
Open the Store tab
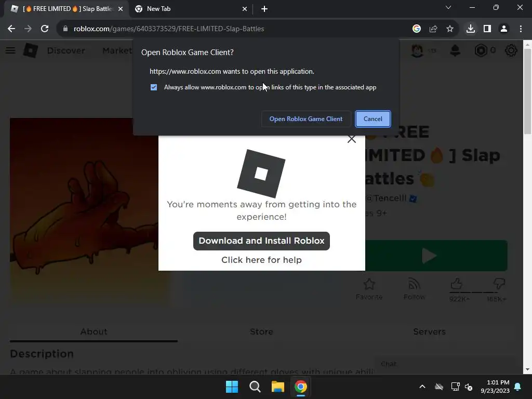click(x=262, y=332)
